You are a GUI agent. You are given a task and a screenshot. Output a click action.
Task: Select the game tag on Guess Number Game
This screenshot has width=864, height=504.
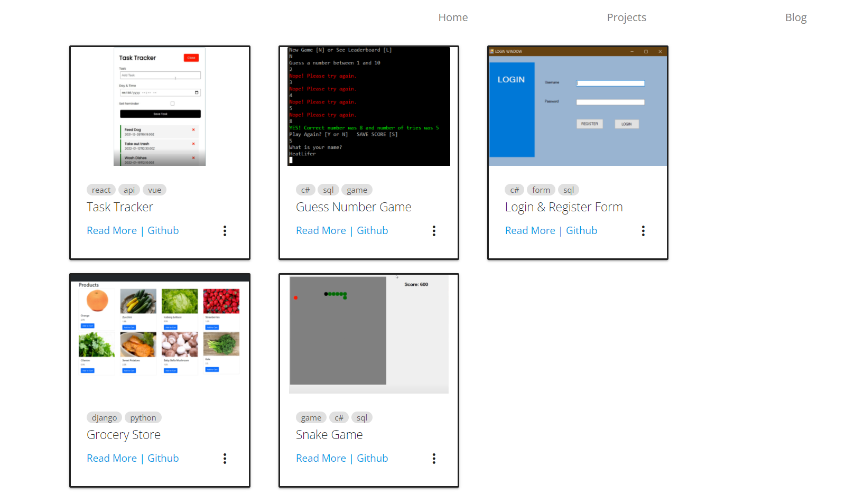(357, 190)
